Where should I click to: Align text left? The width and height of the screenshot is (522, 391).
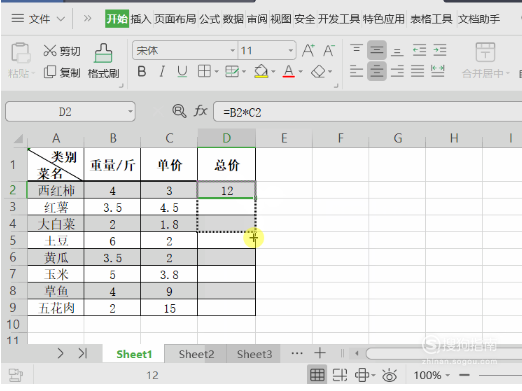[356, 71]
